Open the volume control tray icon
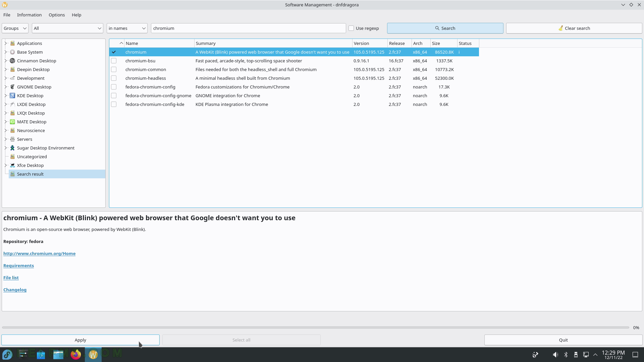The height and width of the screenshot is (362, 644). coord(556,355)
